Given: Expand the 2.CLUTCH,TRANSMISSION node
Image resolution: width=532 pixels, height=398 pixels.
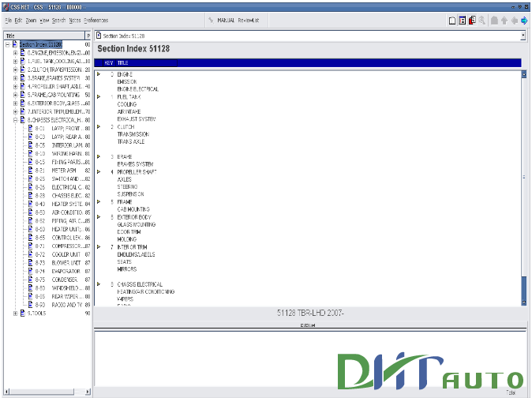Looking at the screenshot, I should (15, 69).
